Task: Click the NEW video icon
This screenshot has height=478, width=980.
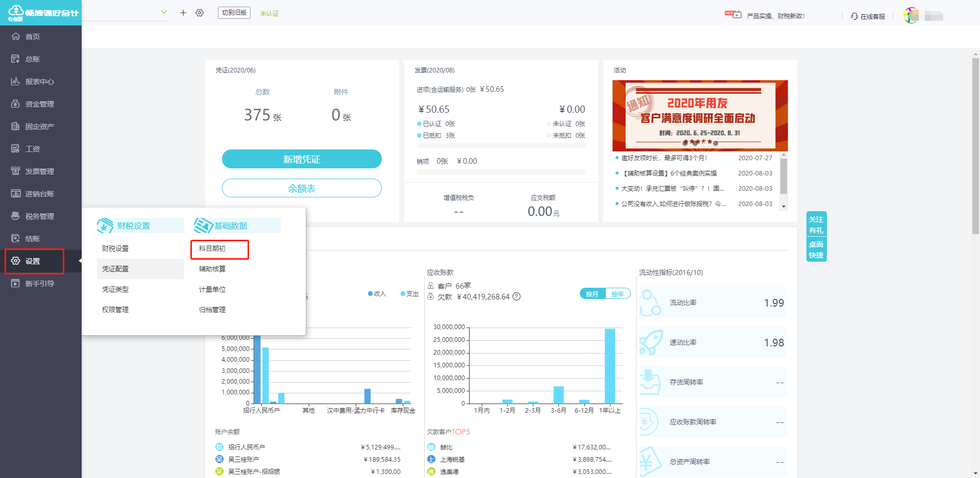Action: point(733,14)
